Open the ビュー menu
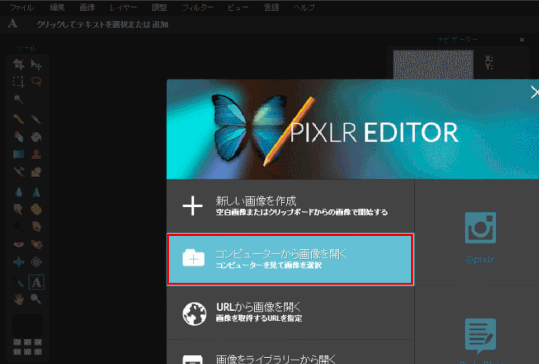Image resolution: width=539 pixels, height=364 pixels. pyautogui.click(x=238, y=8)
